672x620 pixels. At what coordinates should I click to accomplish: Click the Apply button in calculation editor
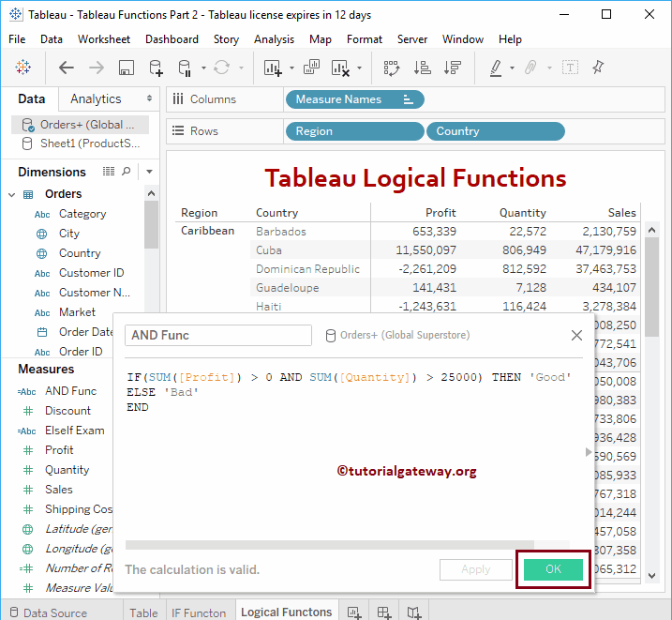click(476, 569)
